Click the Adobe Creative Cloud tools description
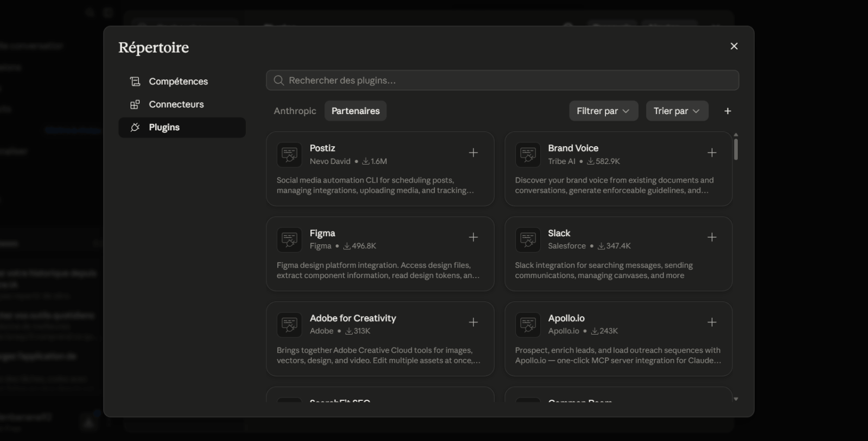The height and width of the screenshot is (441, 868). tap(379, 355)
